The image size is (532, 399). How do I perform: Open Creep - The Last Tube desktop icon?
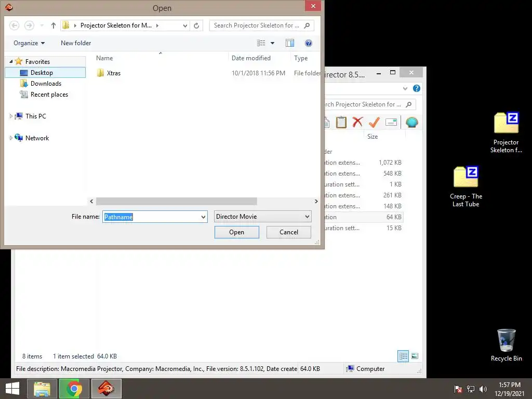click(466, 187)
